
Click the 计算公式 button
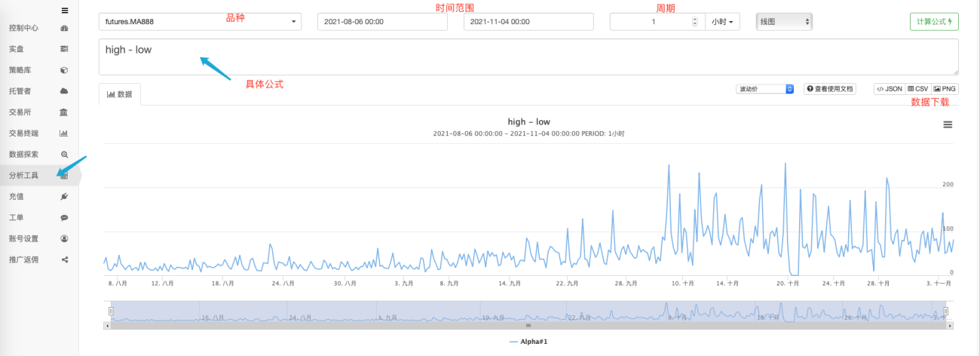(x=934, y=22)
